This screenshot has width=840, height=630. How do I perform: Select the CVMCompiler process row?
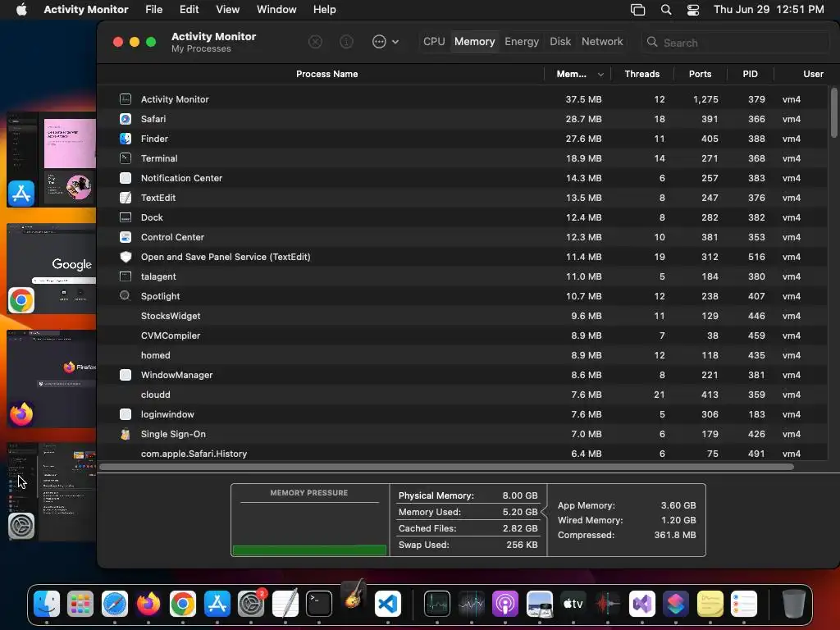pos(463,336)
